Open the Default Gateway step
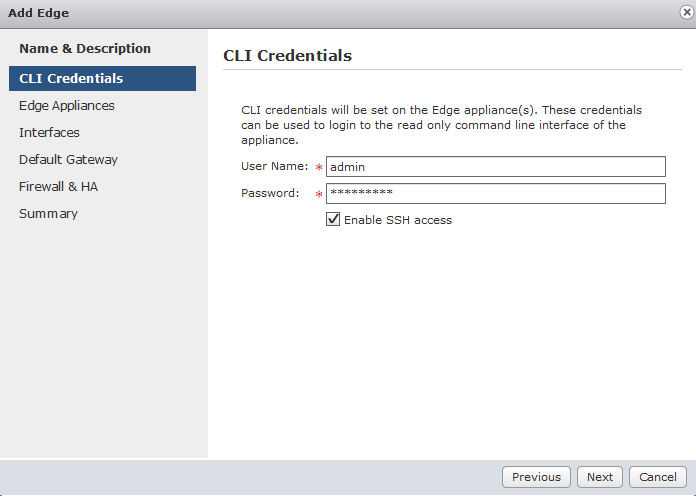The height and width of the screenshot is (496, 696). tap(68, 159)
